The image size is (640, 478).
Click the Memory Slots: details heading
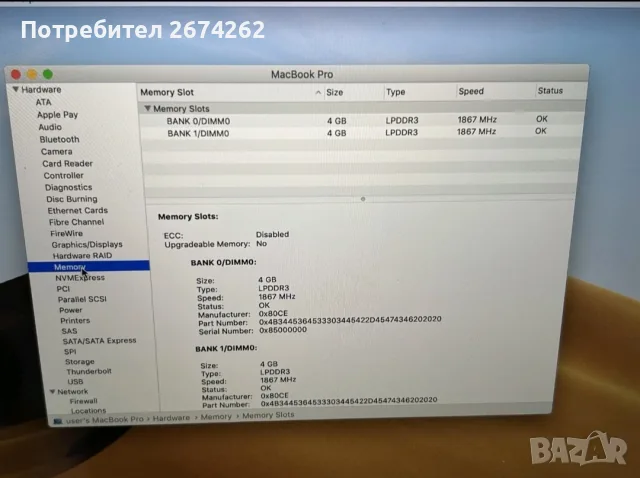[x=188, y=216]
